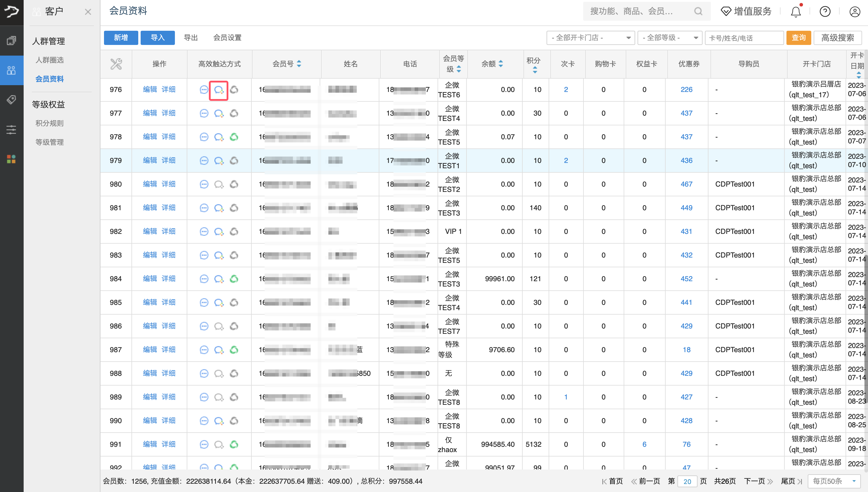
Task: Click the SMS message icon for row 976
Action: [204, 90]
